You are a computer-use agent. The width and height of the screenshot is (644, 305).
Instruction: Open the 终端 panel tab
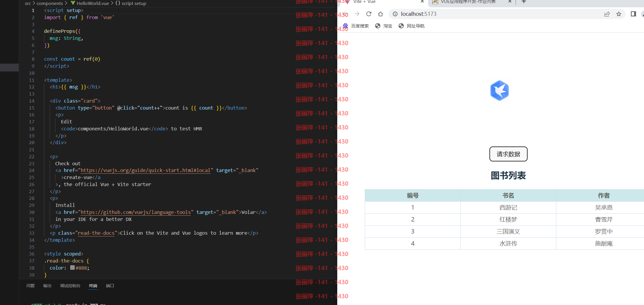coord(93,286)
